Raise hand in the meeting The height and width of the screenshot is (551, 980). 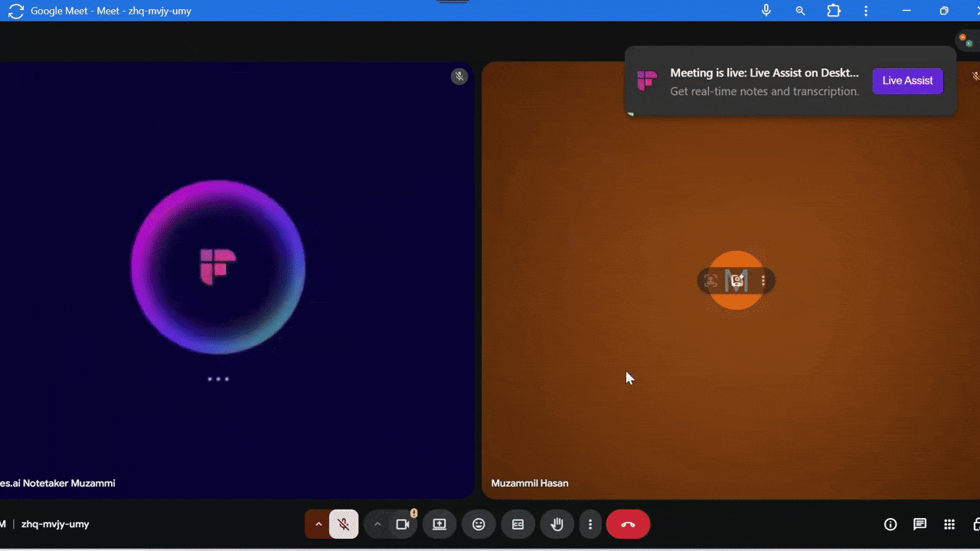coord(557,524)
